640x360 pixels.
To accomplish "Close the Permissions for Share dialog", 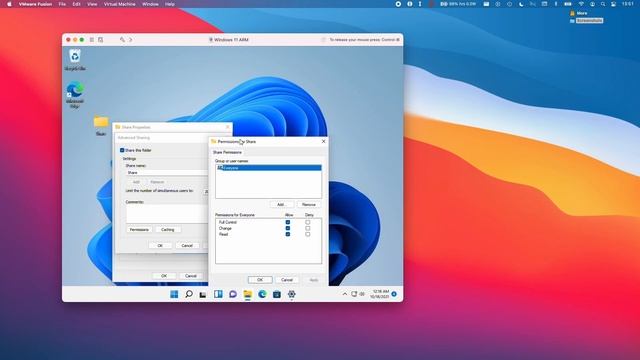I will point(324,141).
